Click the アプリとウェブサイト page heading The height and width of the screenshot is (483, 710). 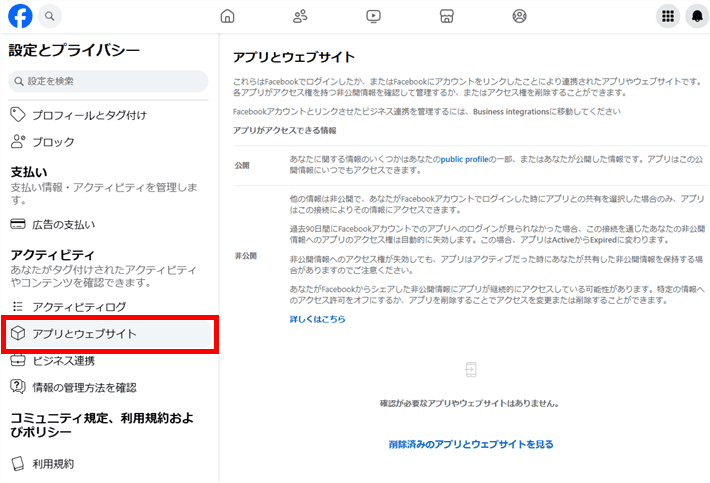(294, 57)
